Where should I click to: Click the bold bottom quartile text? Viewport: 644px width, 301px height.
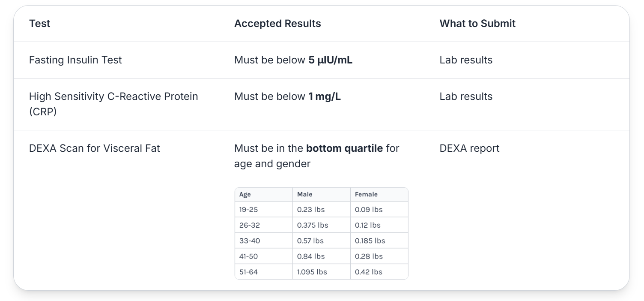[x=344, y=148]
